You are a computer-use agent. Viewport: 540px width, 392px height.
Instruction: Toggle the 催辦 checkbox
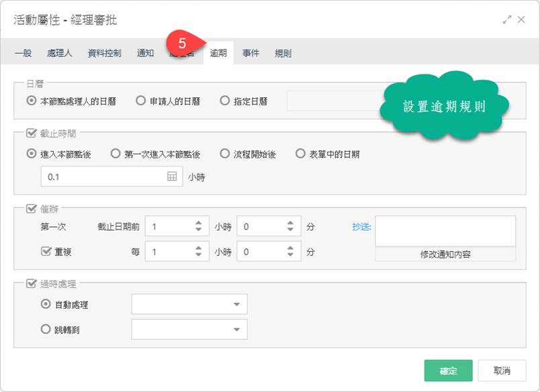(32, 209)
